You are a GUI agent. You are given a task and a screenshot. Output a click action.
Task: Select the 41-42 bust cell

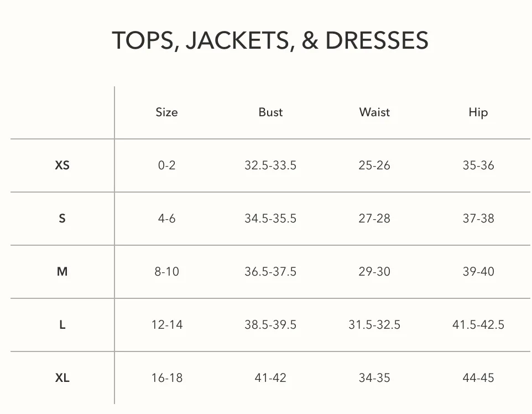[x=270, y=377]
